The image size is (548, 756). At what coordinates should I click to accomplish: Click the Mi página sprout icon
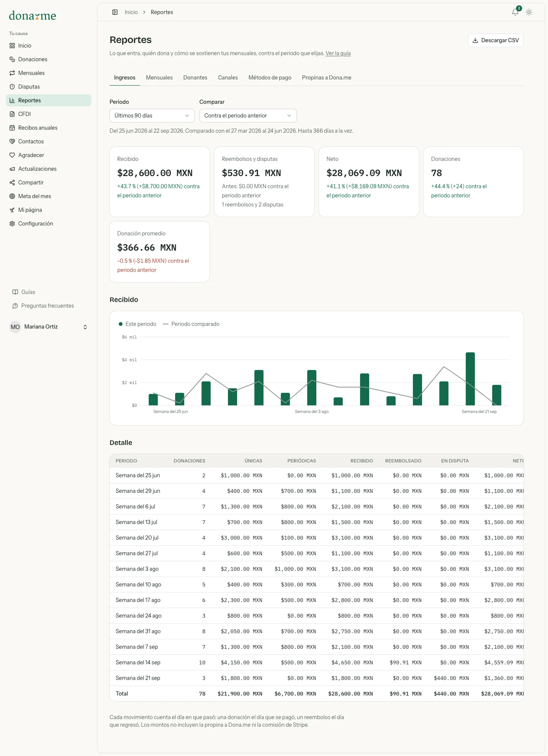pos(12,210)
